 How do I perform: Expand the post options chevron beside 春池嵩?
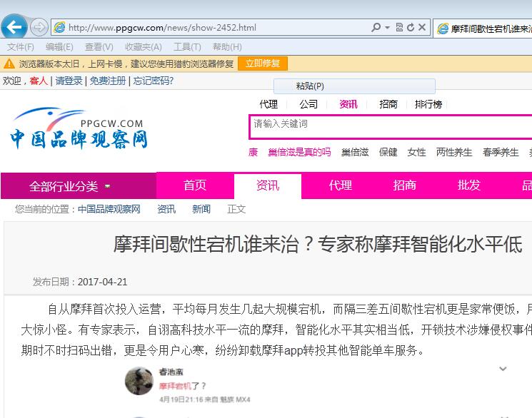[503, 369]
